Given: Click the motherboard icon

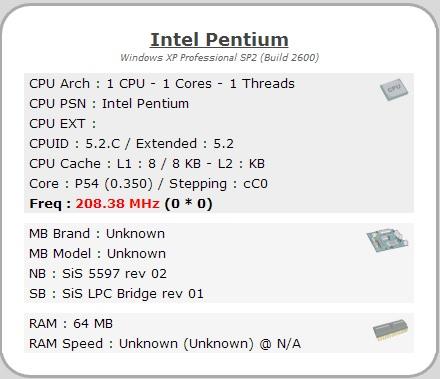Looking at the screenshot, I should [387, 240].
